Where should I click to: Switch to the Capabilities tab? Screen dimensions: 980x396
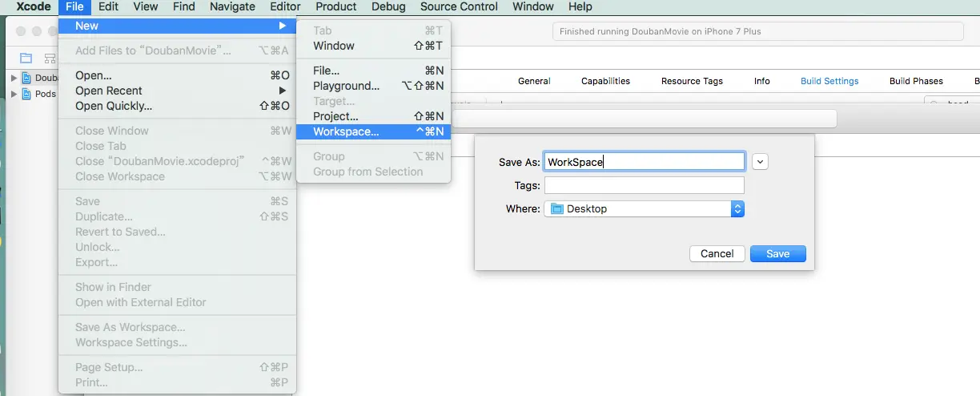pos(605,81)
